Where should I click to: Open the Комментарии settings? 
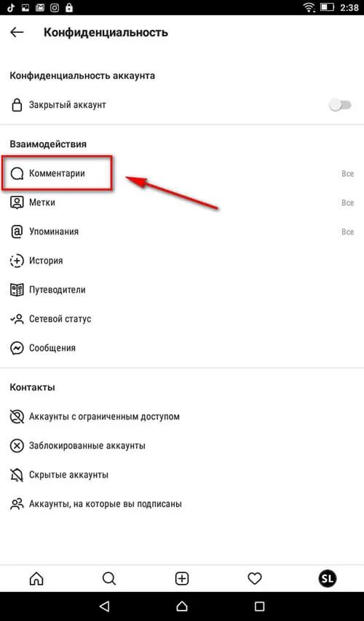(x=182, y=173)
